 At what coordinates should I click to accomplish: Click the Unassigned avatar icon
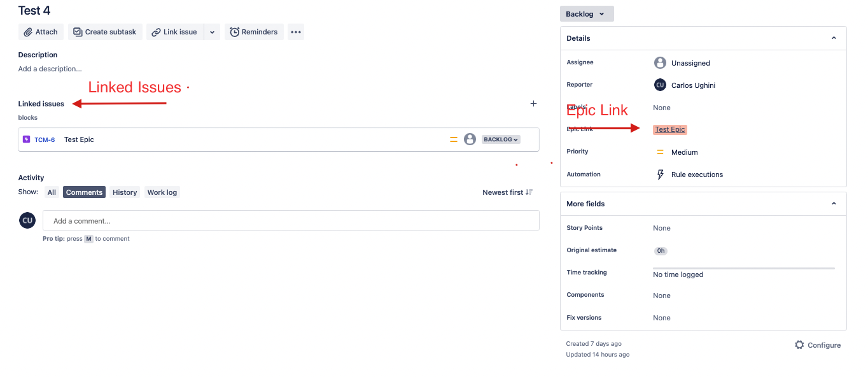coord(660,62)
